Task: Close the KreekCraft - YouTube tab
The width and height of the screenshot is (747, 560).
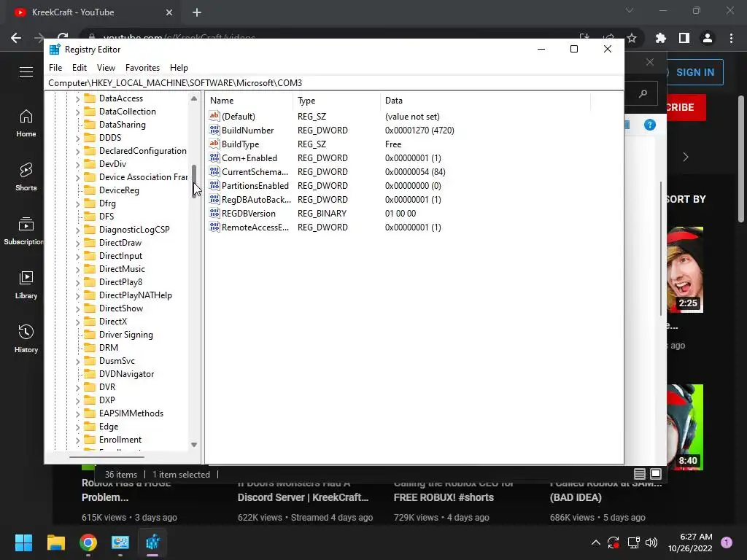Action: (x=169, y=12)
